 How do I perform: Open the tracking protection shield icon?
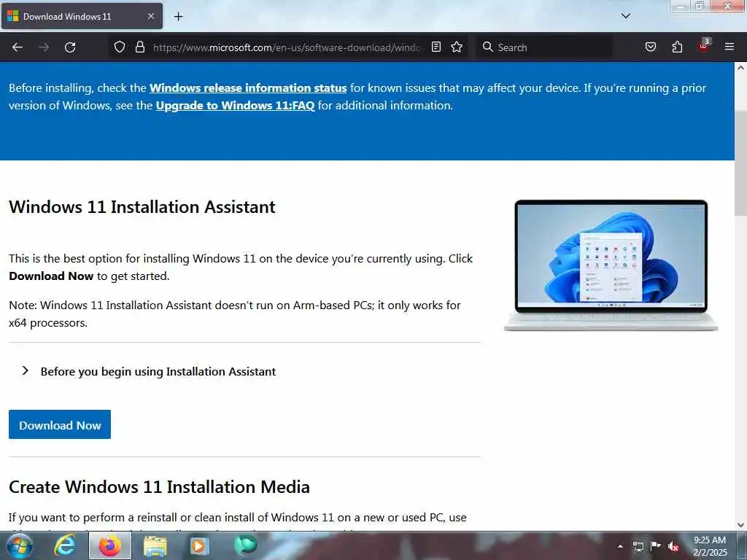coord(120,47)
